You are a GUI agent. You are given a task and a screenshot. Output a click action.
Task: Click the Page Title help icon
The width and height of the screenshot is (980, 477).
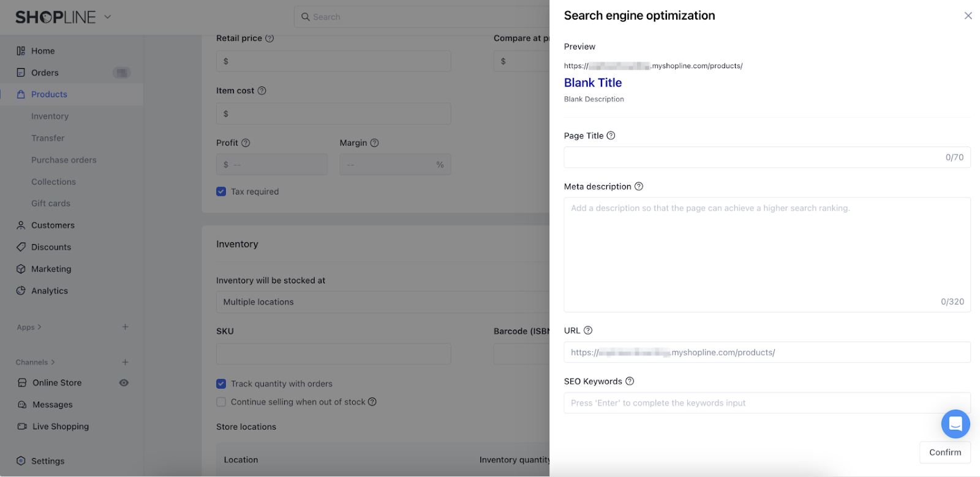(x=611, y=135)
